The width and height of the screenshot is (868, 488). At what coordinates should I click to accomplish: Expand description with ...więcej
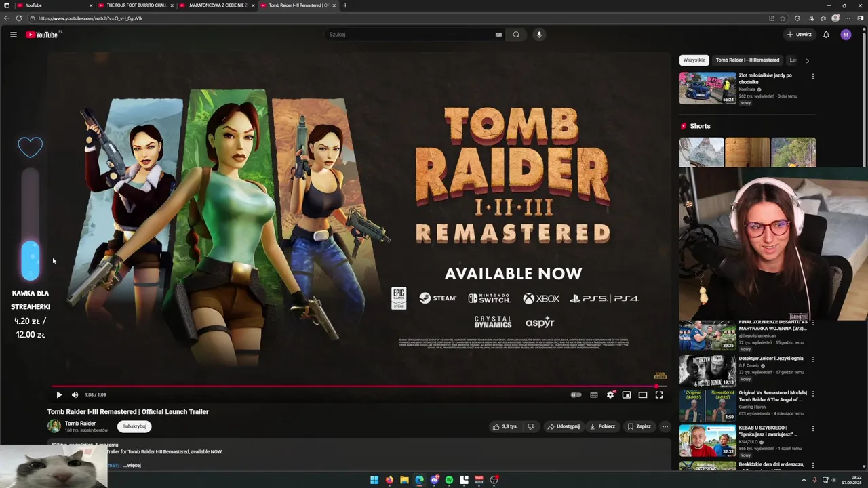[132, 466]
